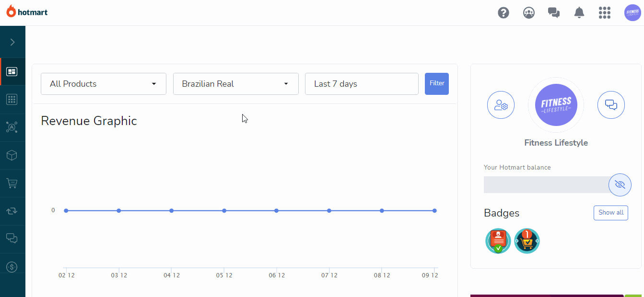Click the Fitness Lifestyle name text
644x297 pixels.
point(556,143)
